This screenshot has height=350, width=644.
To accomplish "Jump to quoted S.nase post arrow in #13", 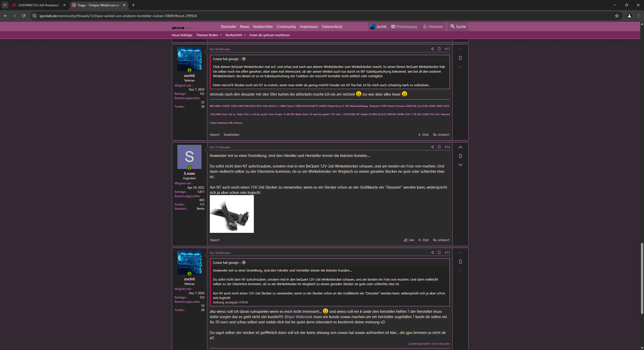I will tap(244, 59).
